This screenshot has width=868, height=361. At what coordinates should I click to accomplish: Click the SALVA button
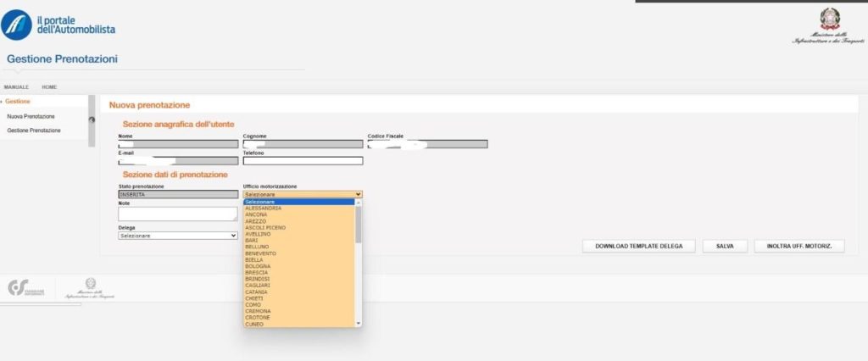(x=726, y=247)
